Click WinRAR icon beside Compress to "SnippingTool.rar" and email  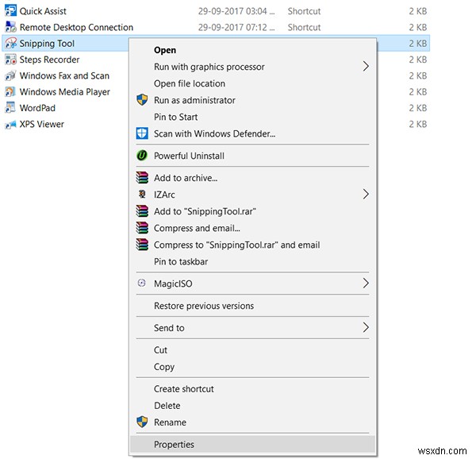142,245
